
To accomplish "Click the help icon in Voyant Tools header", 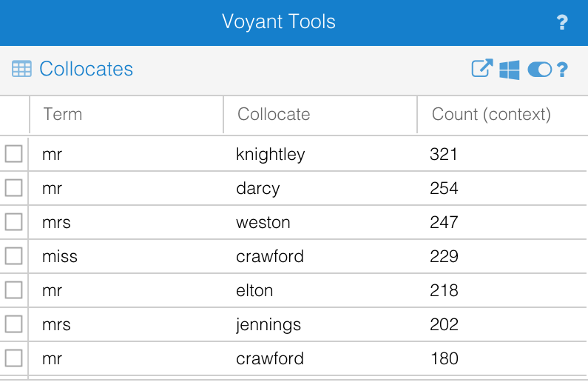I will [562, 22].
